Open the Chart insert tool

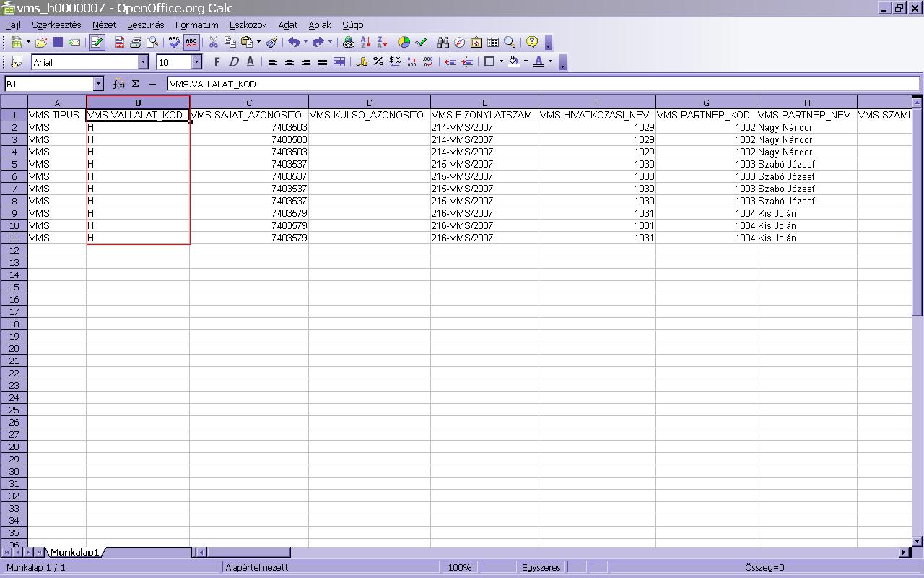pyautogui.click(x=404, y=43)
